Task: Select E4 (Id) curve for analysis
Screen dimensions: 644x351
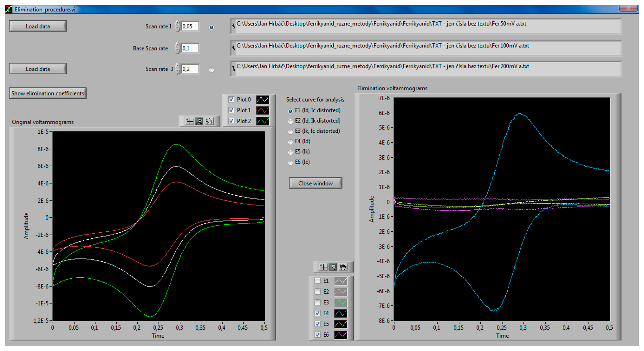Action: coord(290,142)
